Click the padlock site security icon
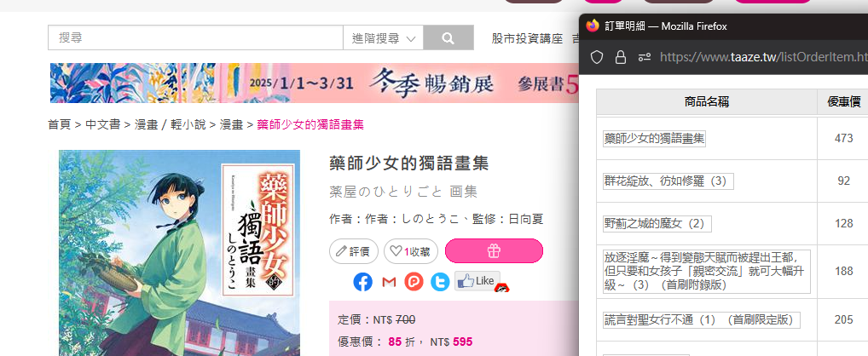 [620, 57]
